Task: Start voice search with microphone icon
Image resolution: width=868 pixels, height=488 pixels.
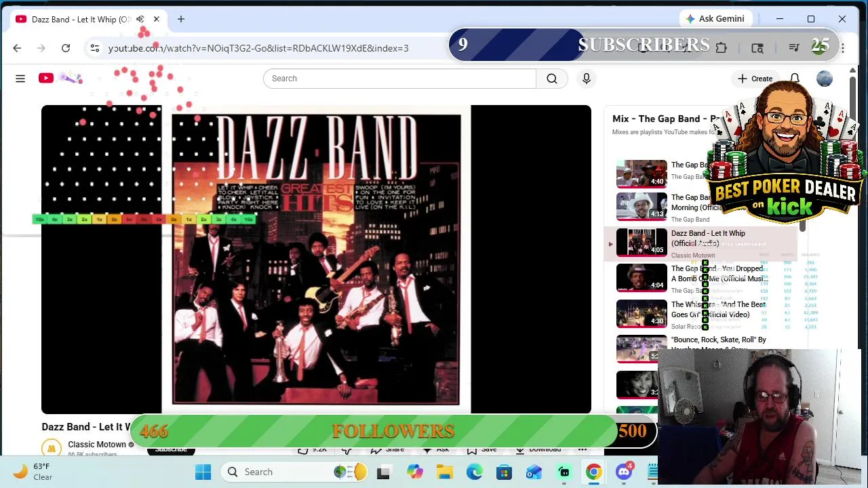Action: click(587, 79)
